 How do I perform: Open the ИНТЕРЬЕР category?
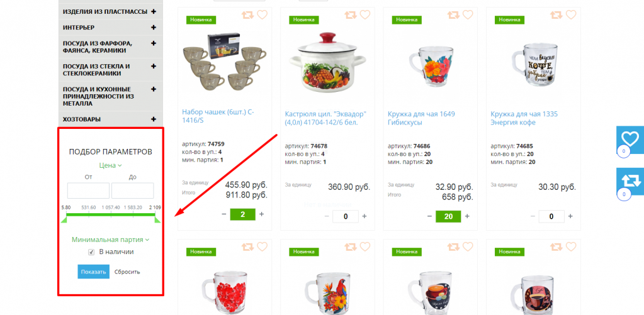click(x=79, y=28)
